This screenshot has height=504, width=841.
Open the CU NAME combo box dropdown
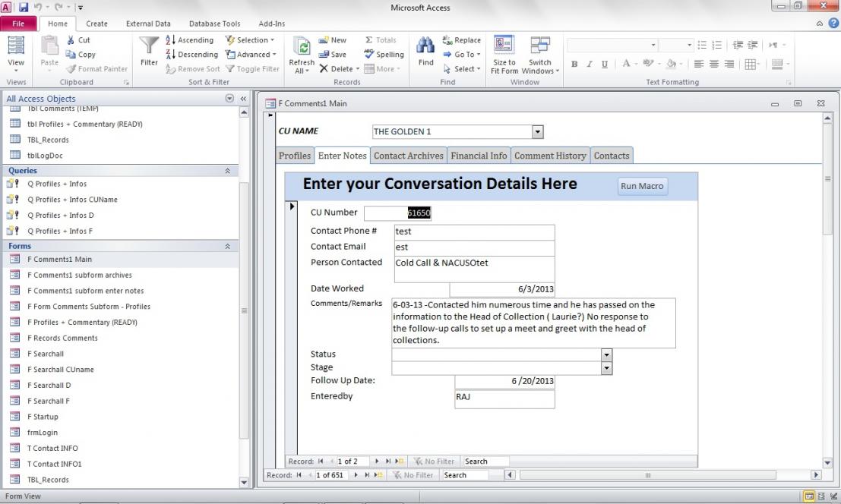538,132
